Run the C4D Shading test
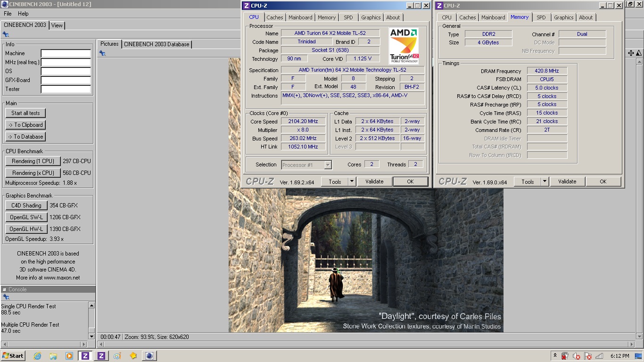Image resolution: width=644 pixels, height=362 pixels. point(26,206)
